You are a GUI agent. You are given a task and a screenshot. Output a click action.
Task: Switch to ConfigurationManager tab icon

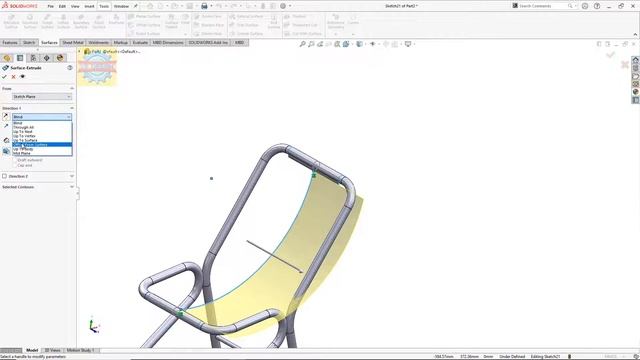click(x=33, y=58)
